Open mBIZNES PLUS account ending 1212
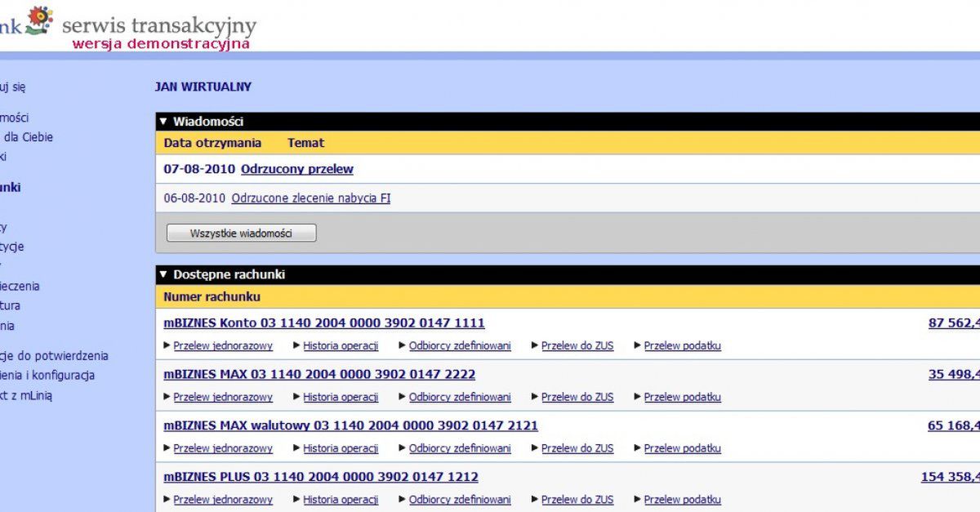Viewport: 980px width, 512px height. pos(321,477)
